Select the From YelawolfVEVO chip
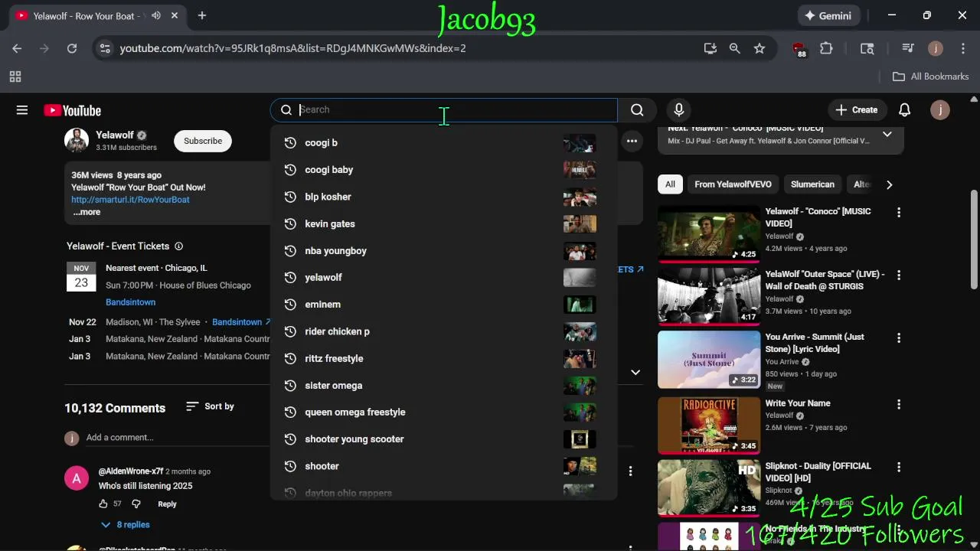Image resolution: width=980 pixels, height=551 pixels. [x=733, y=184]
